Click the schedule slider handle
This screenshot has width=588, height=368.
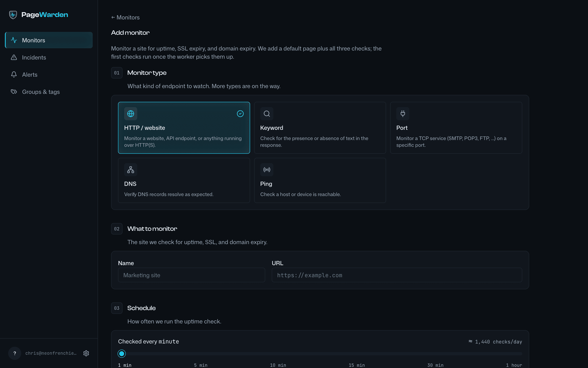pos(122,353)
